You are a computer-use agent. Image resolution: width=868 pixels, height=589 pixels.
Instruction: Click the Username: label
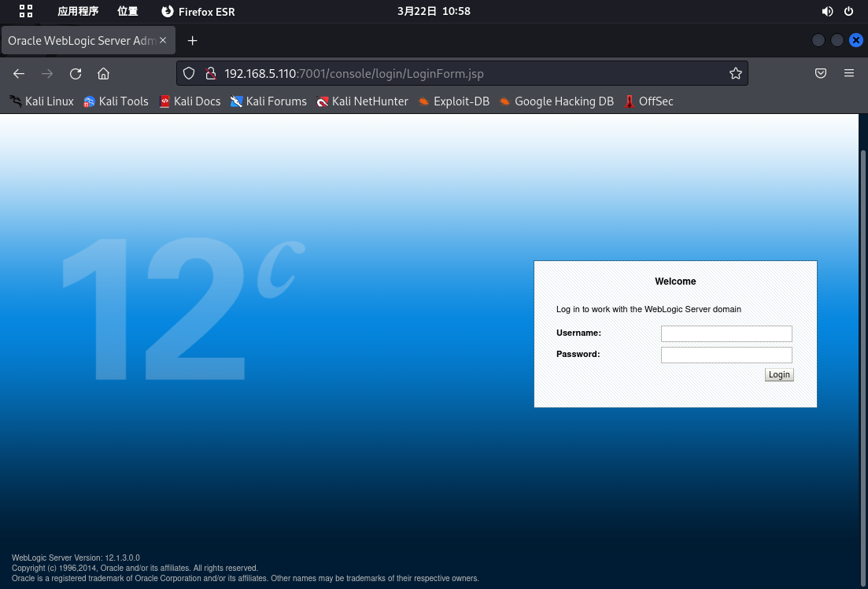tap(578, 333)
